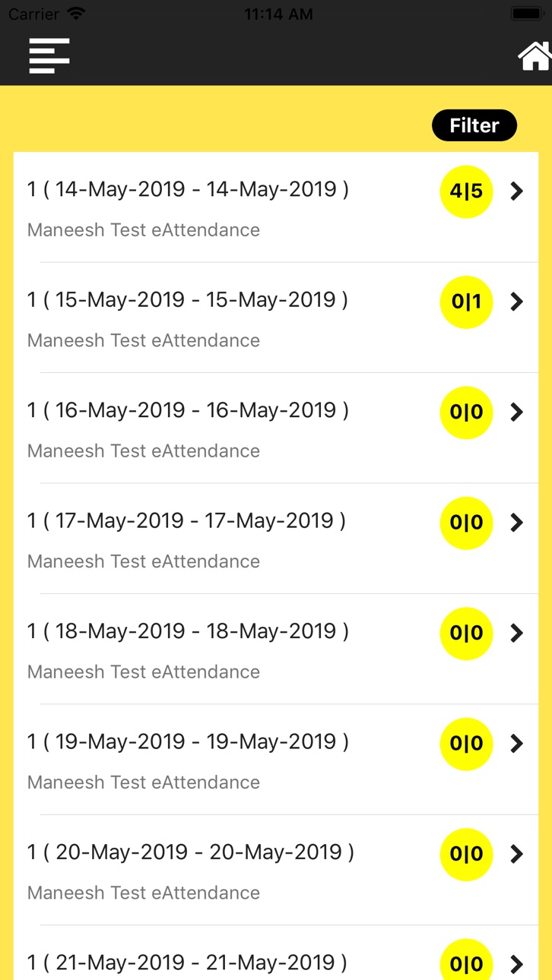Viewport: 552px width, 980px height.
Task: Select the 18-May-2019 attendance row title
Action: 188,631
